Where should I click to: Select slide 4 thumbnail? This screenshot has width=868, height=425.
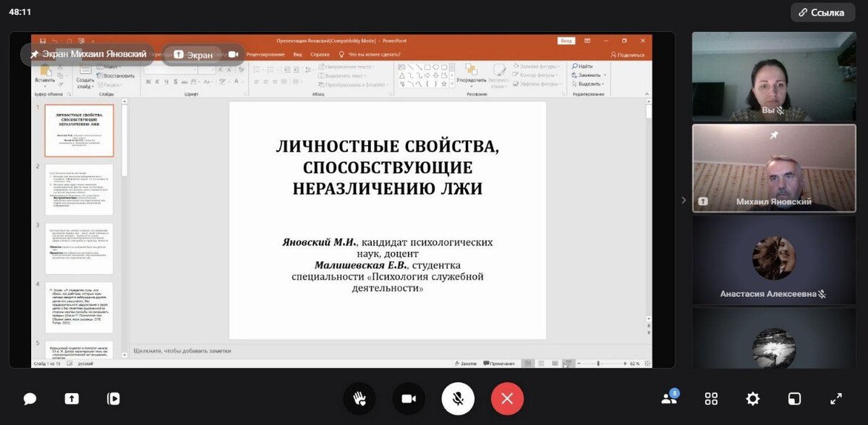click(79, 308)
